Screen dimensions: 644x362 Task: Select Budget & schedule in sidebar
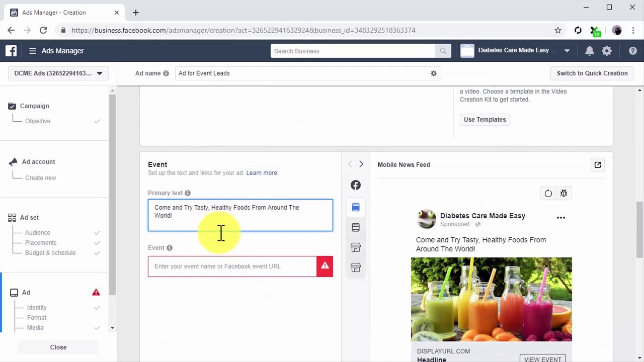point(50,253)
